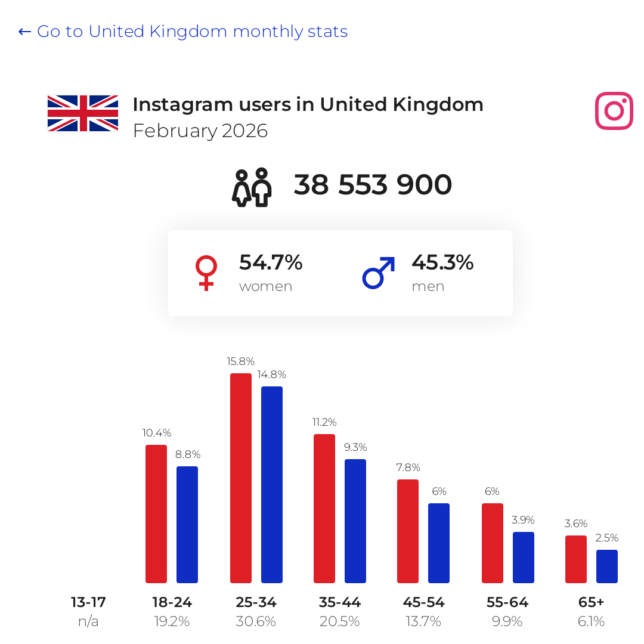Open Go to United Kingdom monthly stats link
Screen dimensions: 644x644
coord(183,32)
